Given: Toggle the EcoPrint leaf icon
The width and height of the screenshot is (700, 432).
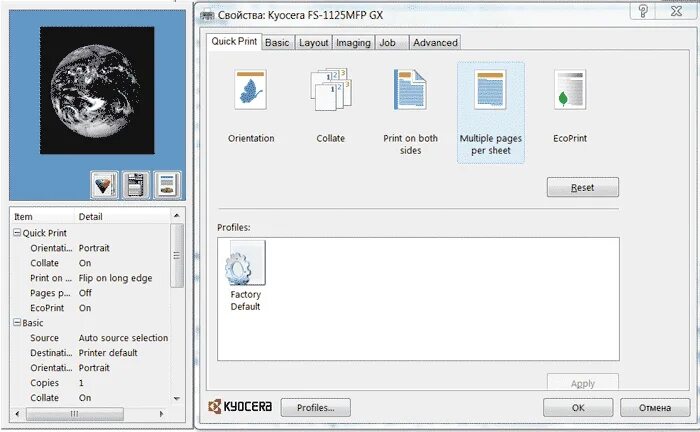Looking at the screenshot, I should point(570,89).
